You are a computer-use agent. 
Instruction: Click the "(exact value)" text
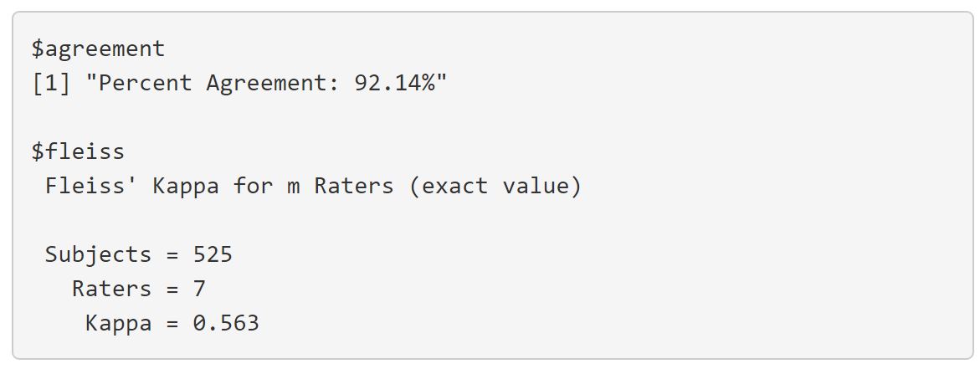click(495, 186)
